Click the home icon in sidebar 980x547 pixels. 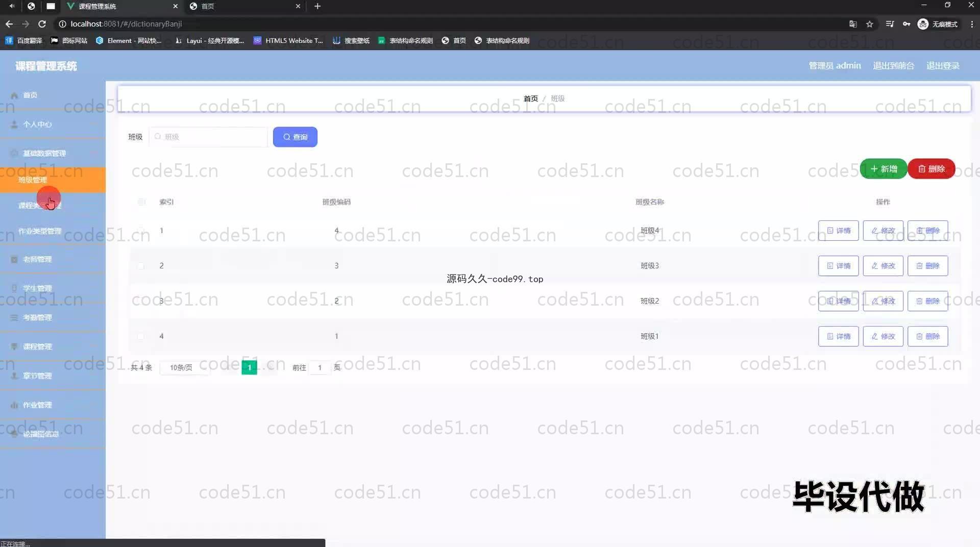coord(14,95)
